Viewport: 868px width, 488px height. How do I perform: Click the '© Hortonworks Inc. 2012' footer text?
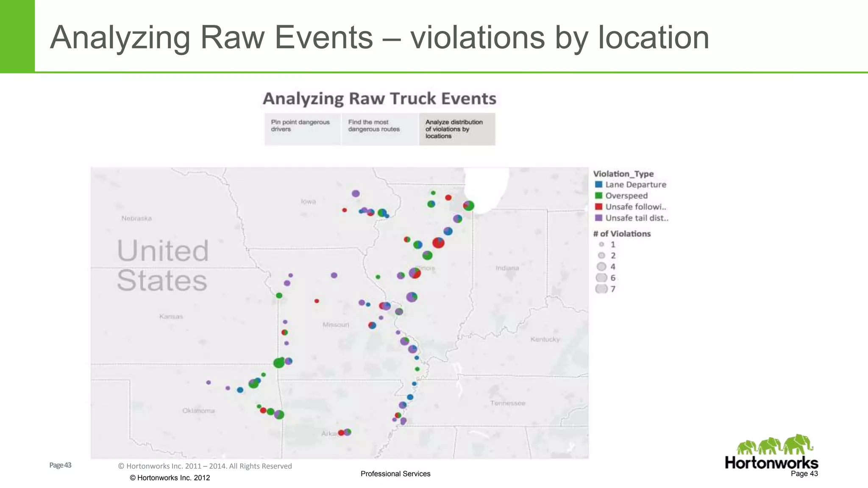pos(170,477)
